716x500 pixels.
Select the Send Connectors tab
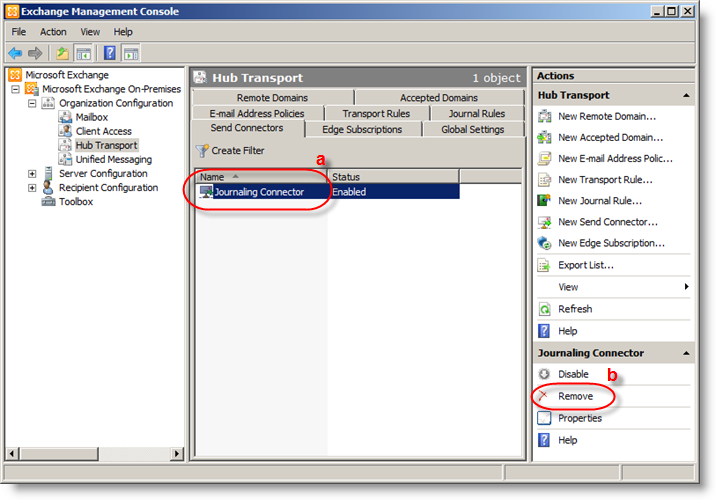point(247,128)
